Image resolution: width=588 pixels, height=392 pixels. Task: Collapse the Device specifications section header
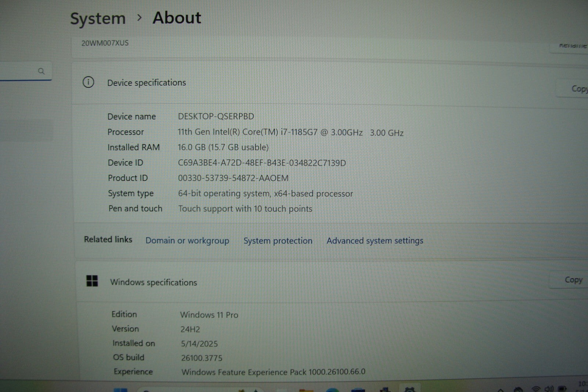[x=312, y=83]
